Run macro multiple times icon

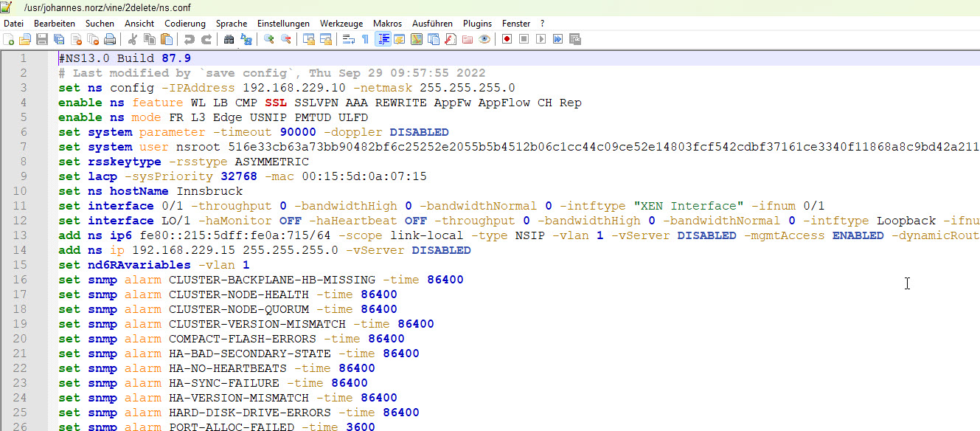coord(558,40)
